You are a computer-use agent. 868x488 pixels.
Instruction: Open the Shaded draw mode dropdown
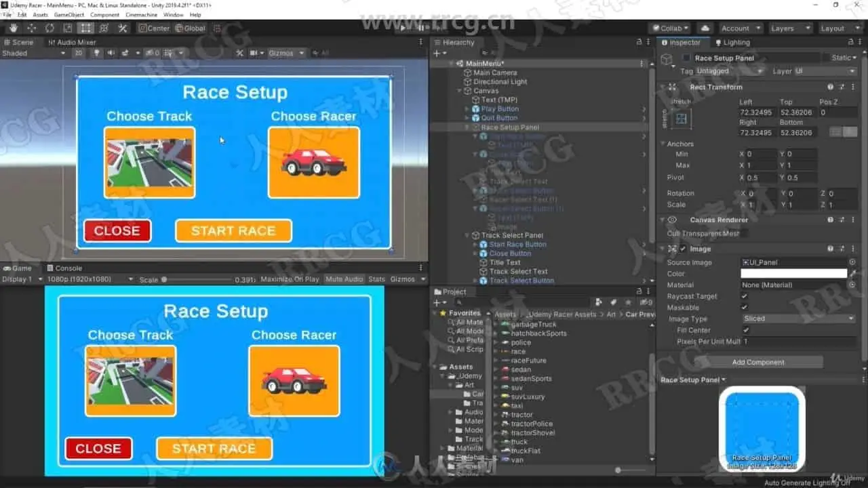click(35, 53)
